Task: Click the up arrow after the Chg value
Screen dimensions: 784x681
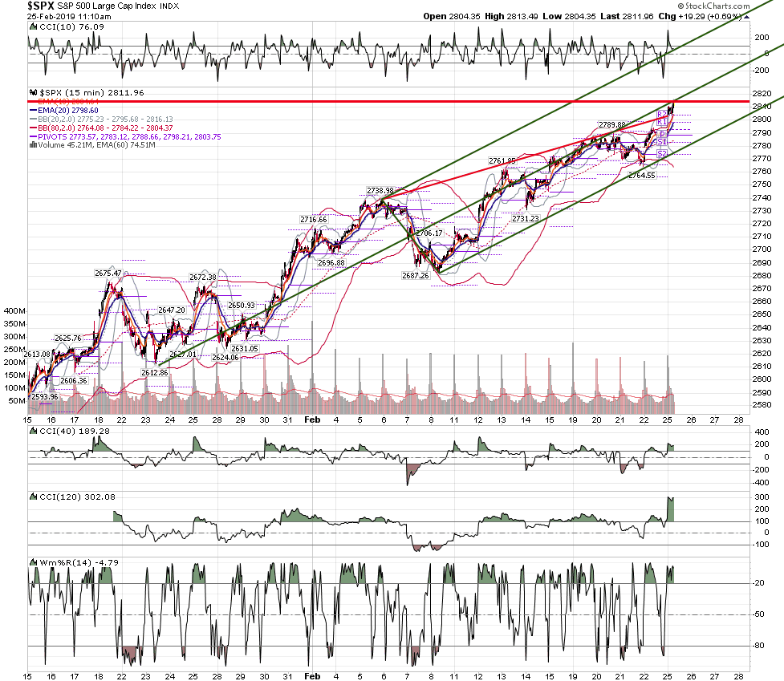Action: pos(747,17)
